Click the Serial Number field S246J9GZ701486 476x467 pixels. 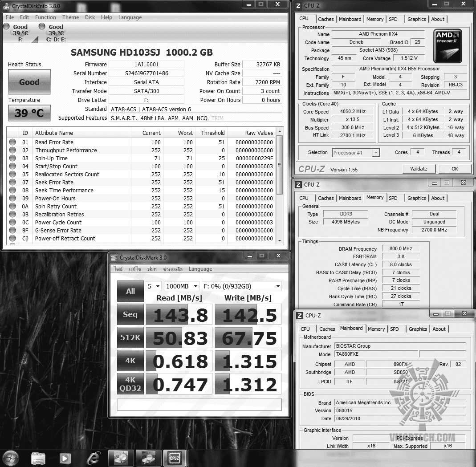[x=146, y=73]
